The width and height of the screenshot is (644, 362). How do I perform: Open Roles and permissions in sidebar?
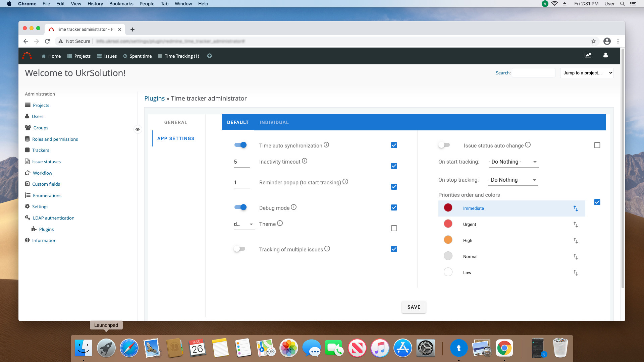(x=55, y=139)
